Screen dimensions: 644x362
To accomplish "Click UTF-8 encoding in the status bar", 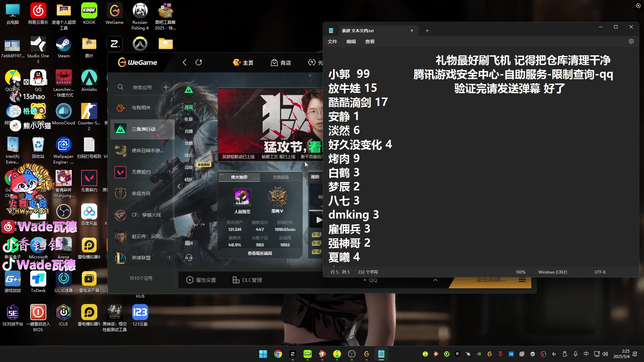I will coord(600,272).
